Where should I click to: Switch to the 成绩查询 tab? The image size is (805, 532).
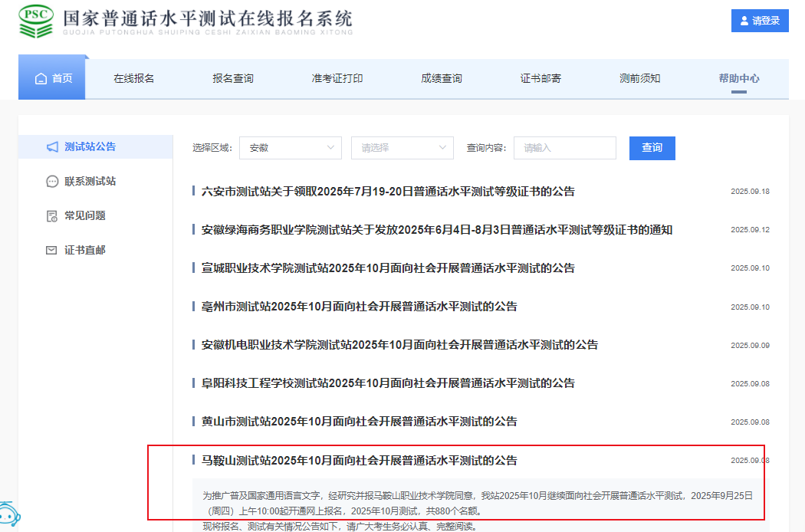point(442,78)
